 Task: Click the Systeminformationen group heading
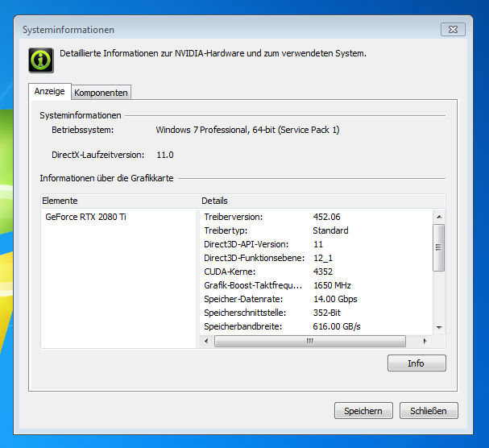coord(80,115)
